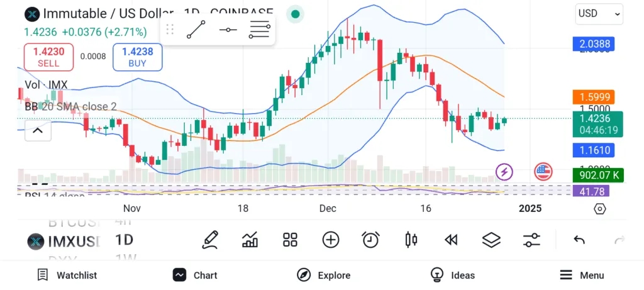Start bar replay with the rewind icon

point(450,239)
